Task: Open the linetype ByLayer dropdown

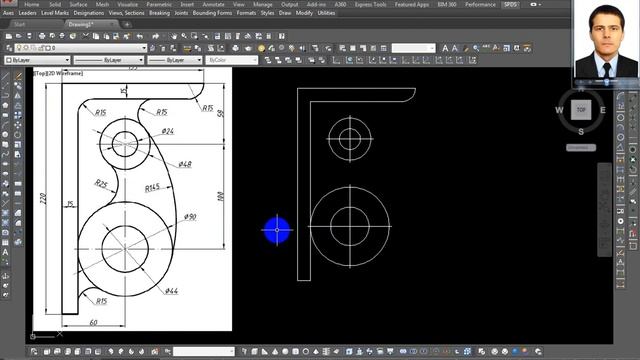Action: point(109,60)
